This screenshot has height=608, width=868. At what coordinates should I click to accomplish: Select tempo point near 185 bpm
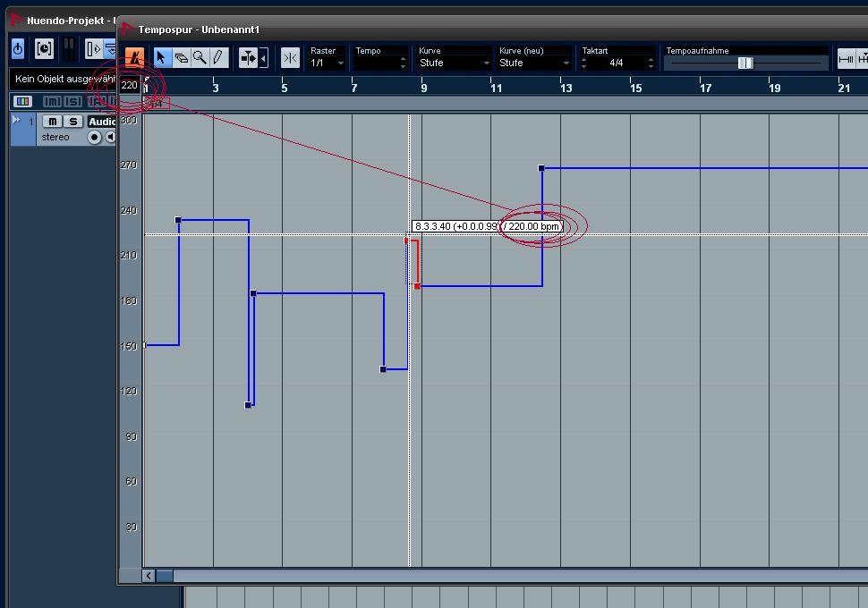(x=253, y=293)
